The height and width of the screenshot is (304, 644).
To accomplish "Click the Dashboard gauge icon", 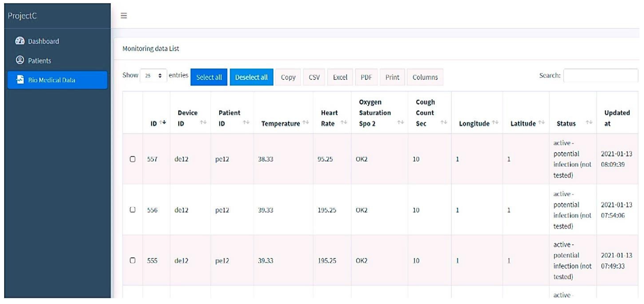I will (20, 41).
